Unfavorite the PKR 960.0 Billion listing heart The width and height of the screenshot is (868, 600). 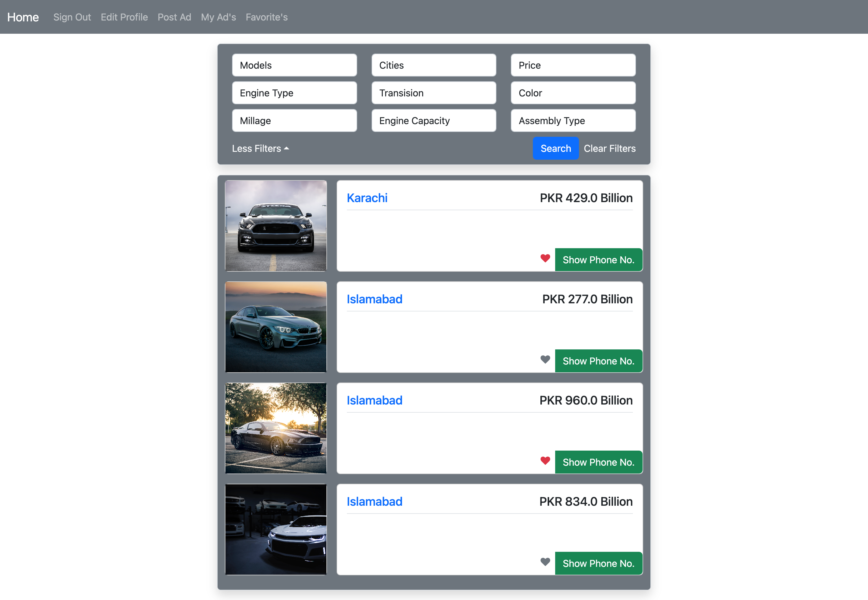click(545, 461)
